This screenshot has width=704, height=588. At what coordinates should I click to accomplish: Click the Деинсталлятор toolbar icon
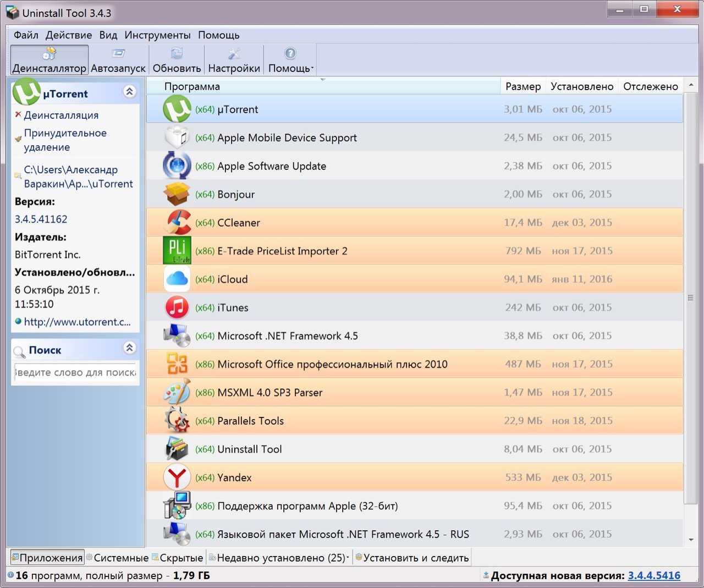[x=50, y=54]
